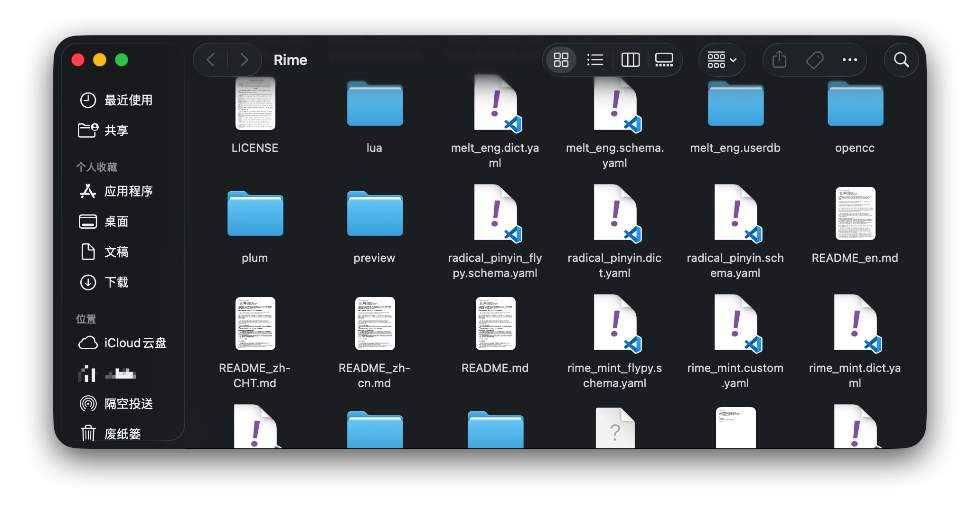Select the preview folder
The width and height of the screenshot is (980, 520).
click(x=375, y=214)
